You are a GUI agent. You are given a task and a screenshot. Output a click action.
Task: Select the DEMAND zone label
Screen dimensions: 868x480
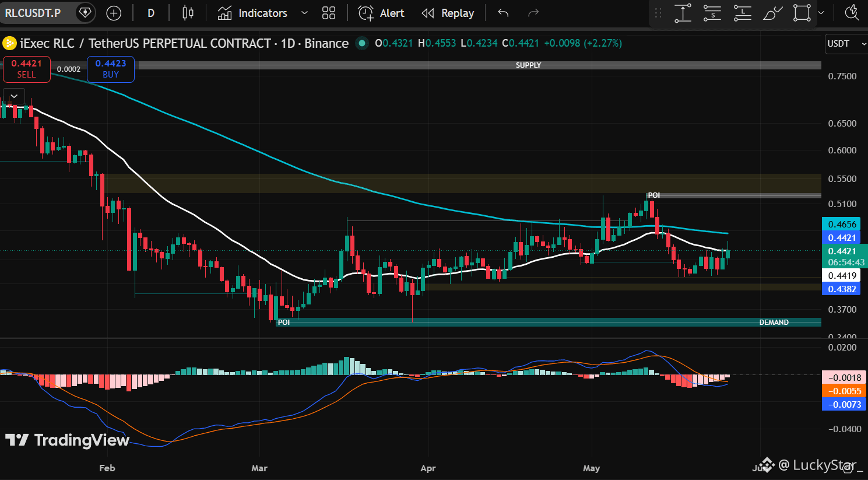pos(774,323)
